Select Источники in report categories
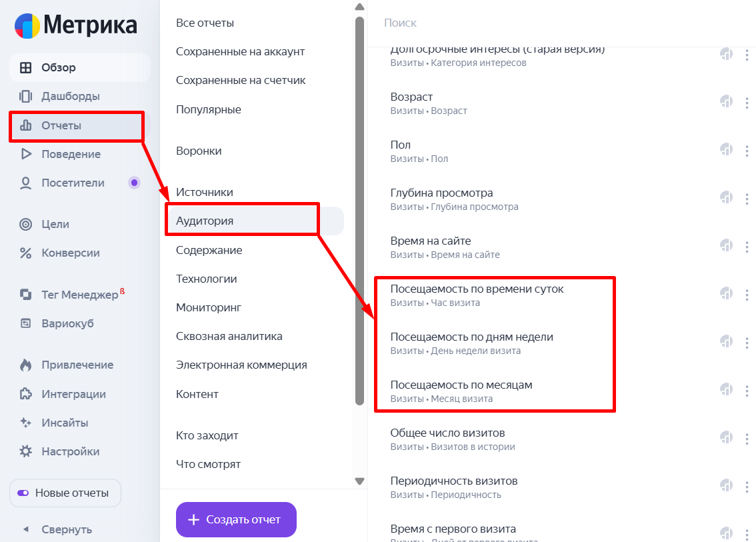Image resolution: width=756 pixels, height=542 pixels. tap(205, 192)
